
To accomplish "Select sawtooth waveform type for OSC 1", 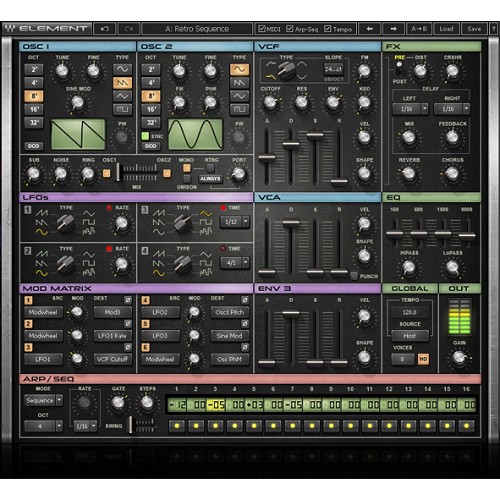I will [122, 83].
